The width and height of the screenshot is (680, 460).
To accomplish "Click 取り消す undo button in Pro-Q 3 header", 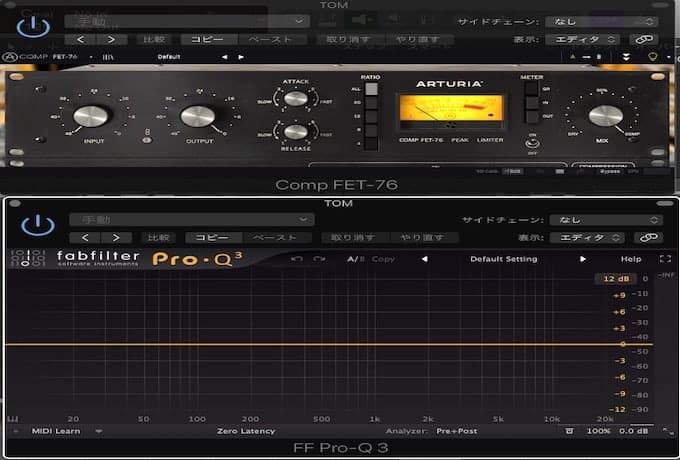I will (356, 238).
